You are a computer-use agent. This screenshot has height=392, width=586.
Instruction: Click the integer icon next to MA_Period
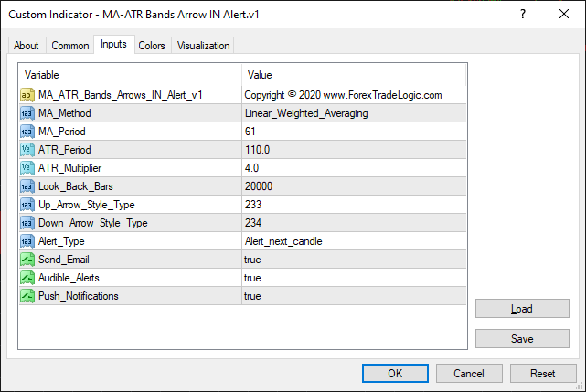tap(27, 132)
